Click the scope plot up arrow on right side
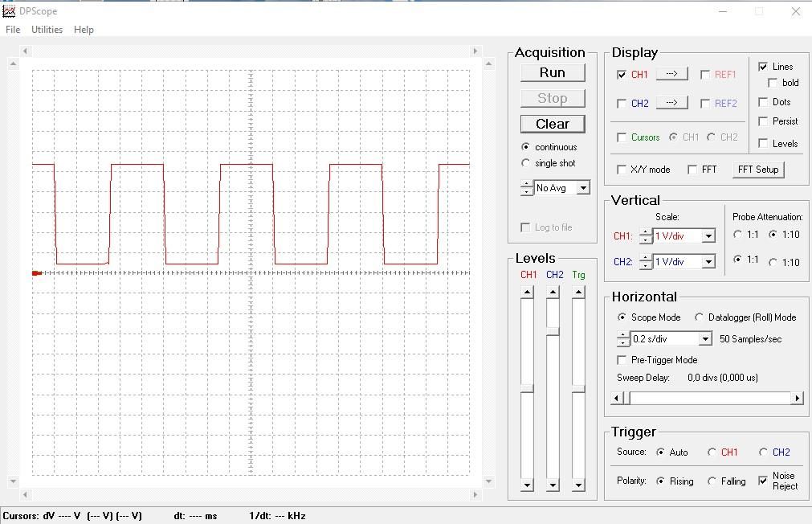Image resolution: width=812 pixels, height=524 pixels. pyautogui.click(x=488, y=63)
